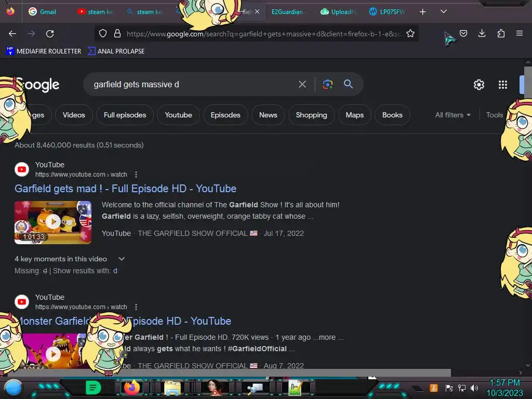View site security padlock info
532x399 pixels.
[117, 33]
